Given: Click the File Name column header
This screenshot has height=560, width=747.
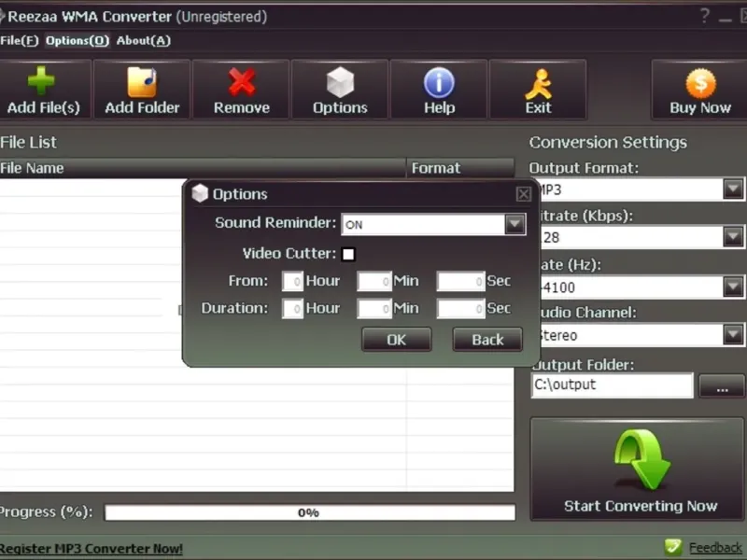Looking at the screenshot, I should pyautogui.click(x=203, y=168).
